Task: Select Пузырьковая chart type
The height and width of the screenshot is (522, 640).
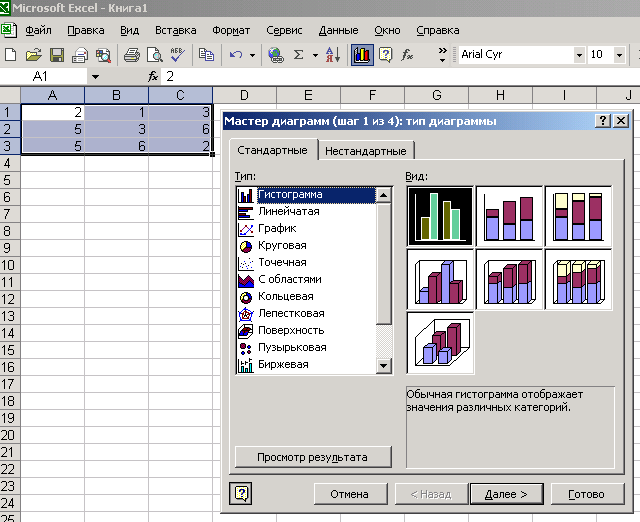Action: point(306,348)
